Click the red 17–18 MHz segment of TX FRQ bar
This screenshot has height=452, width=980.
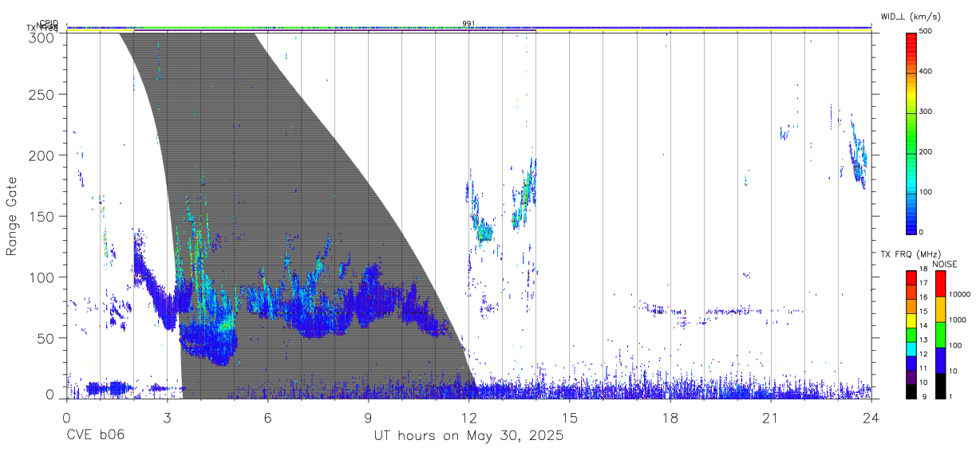pyautogui.click(x=911, y=278)
